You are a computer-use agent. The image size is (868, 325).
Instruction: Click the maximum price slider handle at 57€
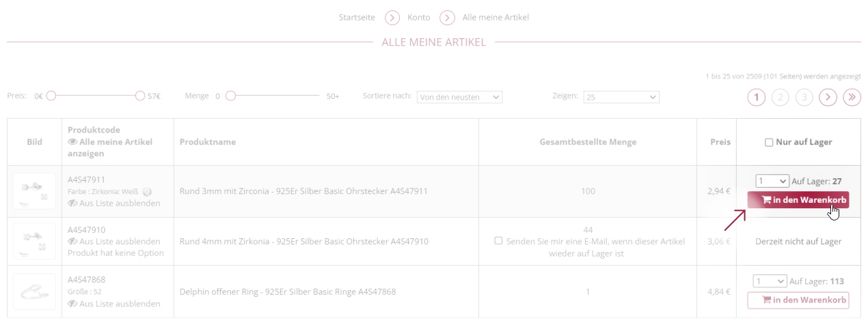140,96
